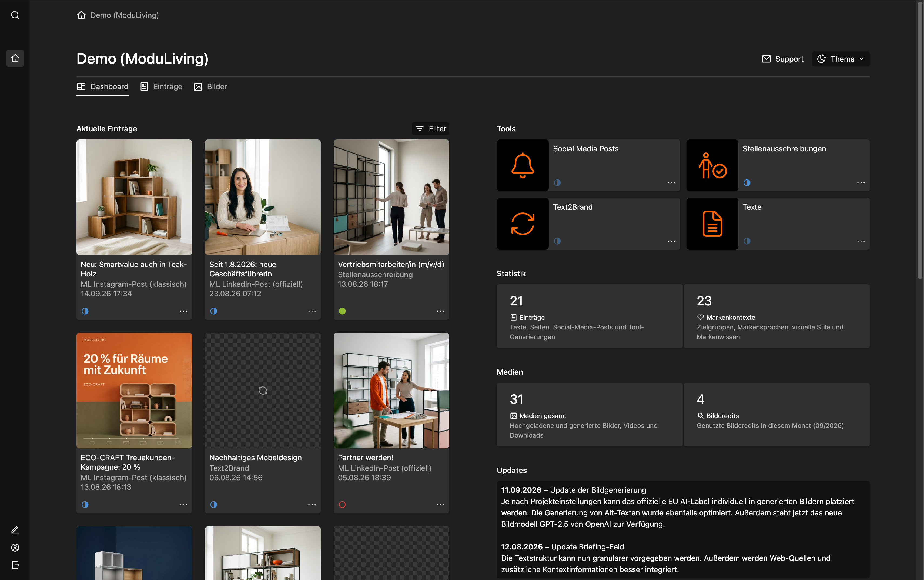Click status icon of ECO-CRAFT Treuekunden entry
924x580 pixels.
(85, 504)
